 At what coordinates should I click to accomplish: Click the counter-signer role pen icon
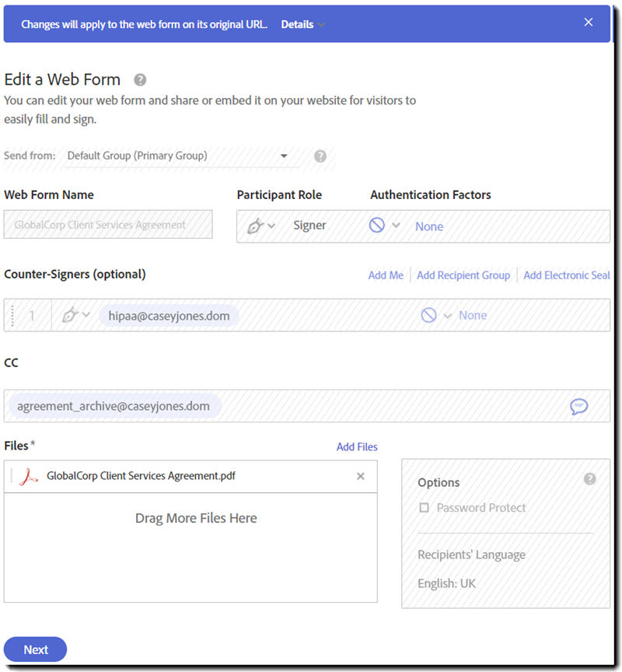[70, 315]
